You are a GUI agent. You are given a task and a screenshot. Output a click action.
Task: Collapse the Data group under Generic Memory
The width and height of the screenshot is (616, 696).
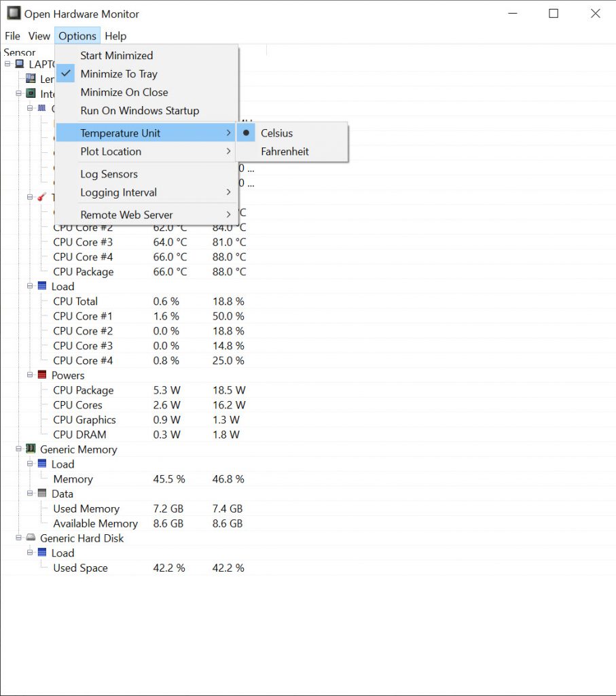click(x=30, y=493)
